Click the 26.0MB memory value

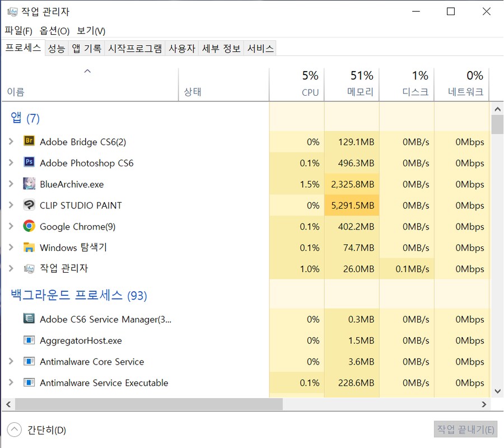(x=359, y=269)
